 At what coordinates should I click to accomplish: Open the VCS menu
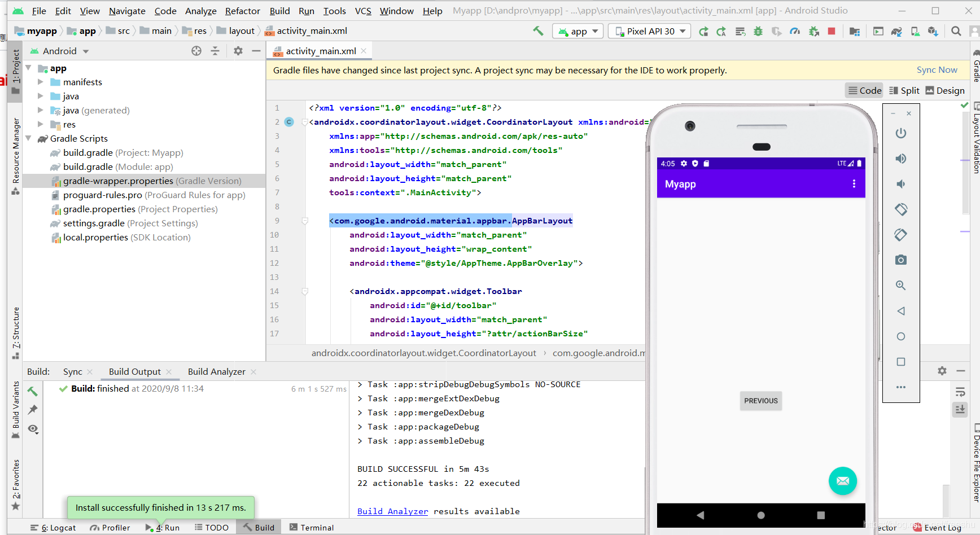363,11
